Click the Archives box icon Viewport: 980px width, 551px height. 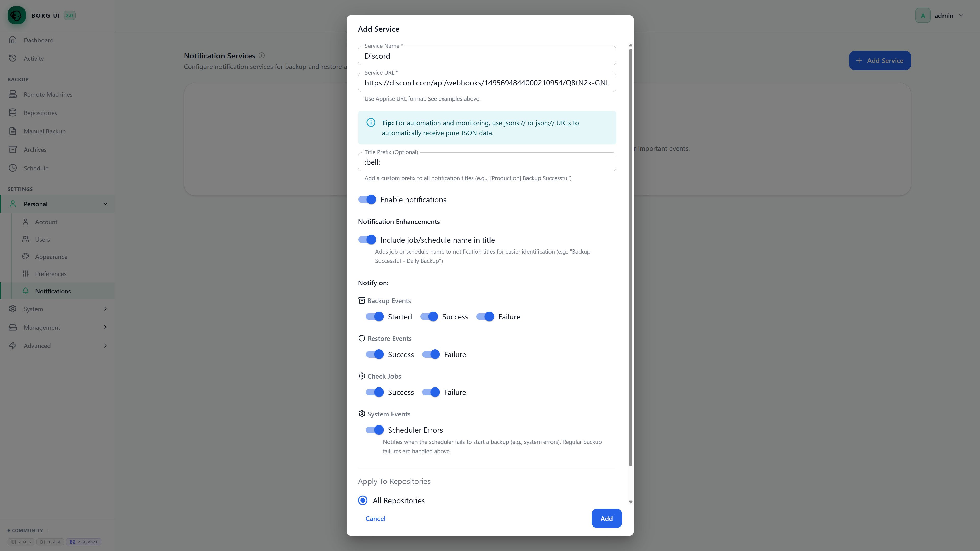(x=13, y=149)
